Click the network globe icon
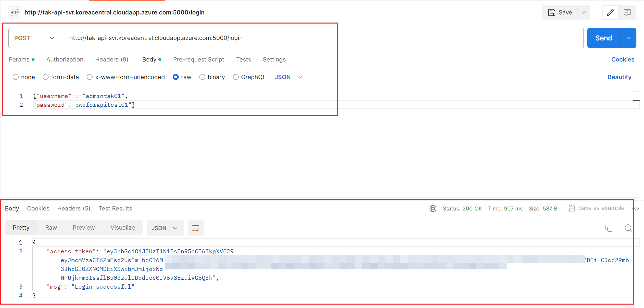644x308 pixels. click(433, 208)
